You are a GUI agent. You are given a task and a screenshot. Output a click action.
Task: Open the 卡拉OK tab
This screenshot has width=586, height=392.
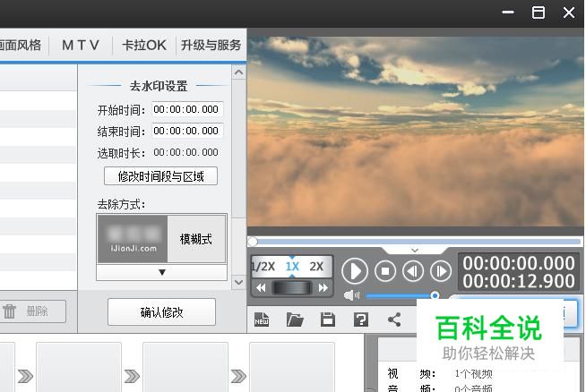(x=144, y=45)
